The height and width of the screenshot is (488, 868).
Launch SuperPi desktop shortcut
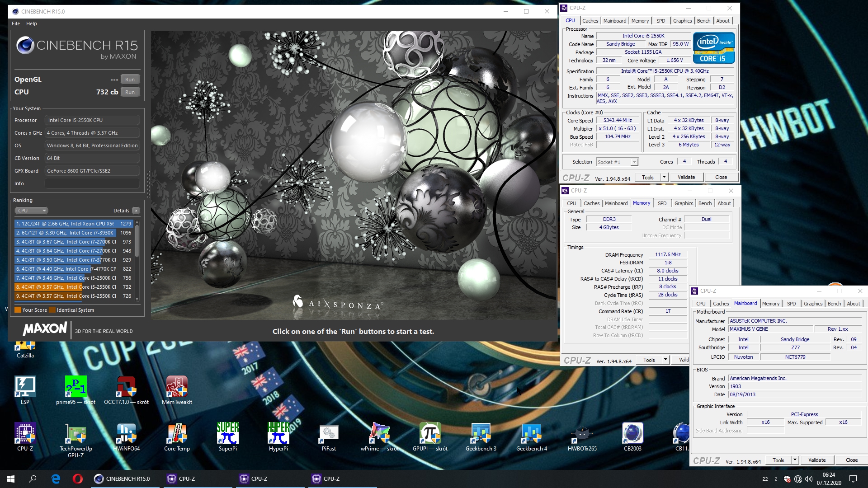click(227, 437)
